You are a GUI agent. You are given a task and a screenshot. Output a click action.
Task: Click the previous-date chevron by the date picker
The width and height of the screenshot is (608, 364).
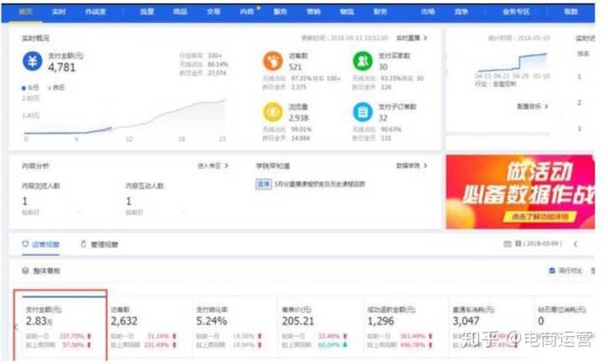click(575, 244)
